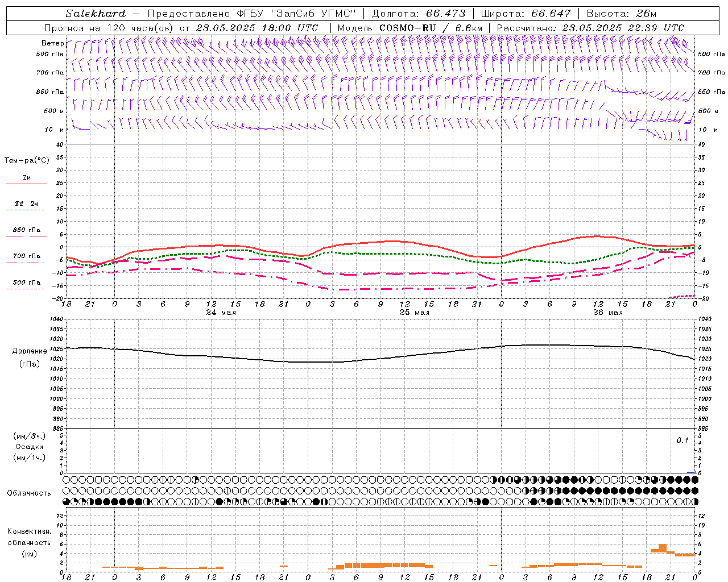Image resolution: width=728 pixels, height=582 pixels.
Task: Click the "Облачность" cloud cover label
Action: tap(29, 493)
